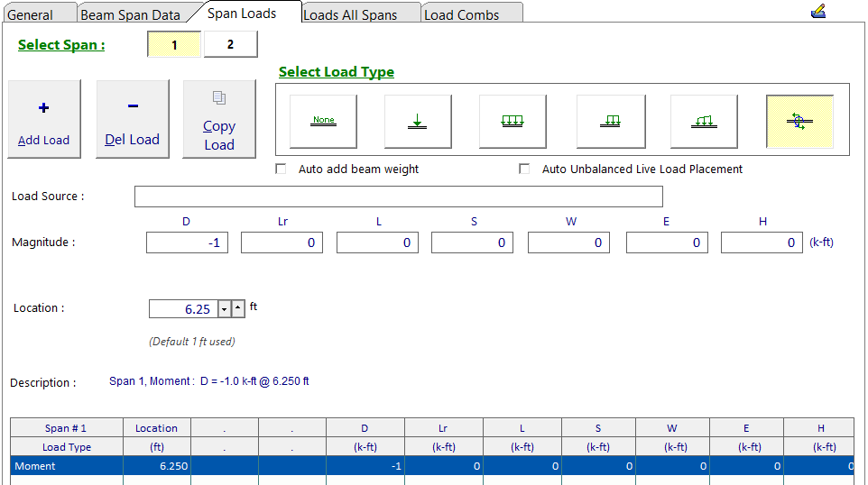Select span 1 button
This screenshot has height=485, width=868.
coord(174,44)
